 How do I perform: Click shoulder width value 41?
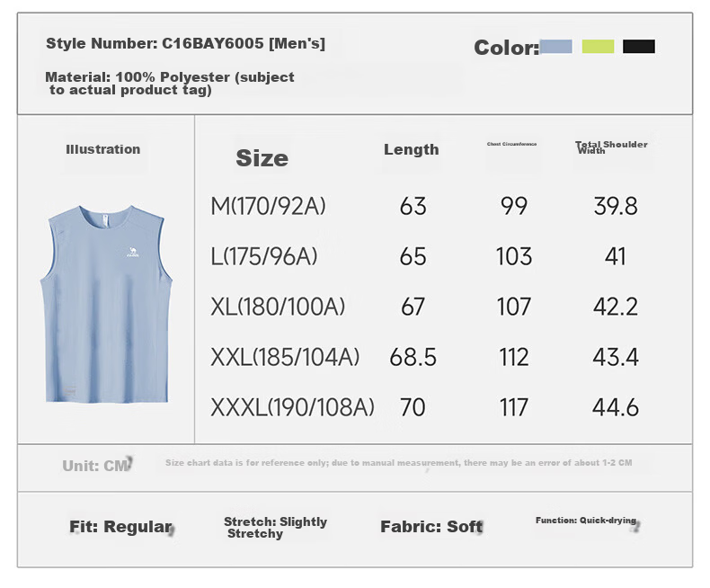click(616, 257)
